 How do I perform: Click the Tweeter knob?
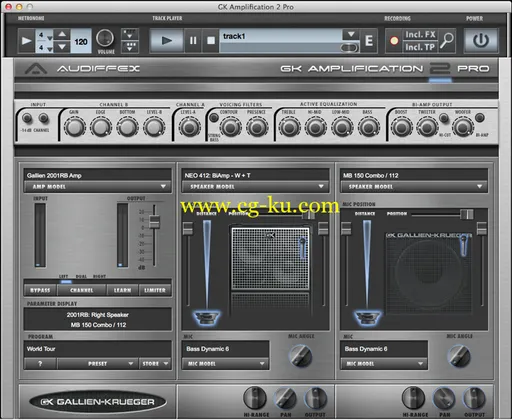[427, 127]
